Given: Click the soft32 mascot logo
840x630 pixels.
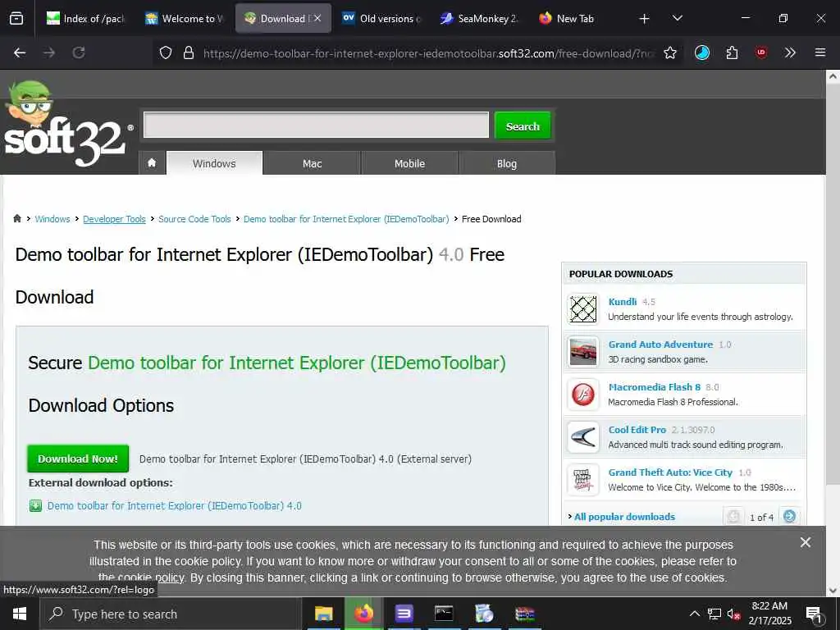Looking at the screenshot, I should pyautogui.click(x=66, y=125).
